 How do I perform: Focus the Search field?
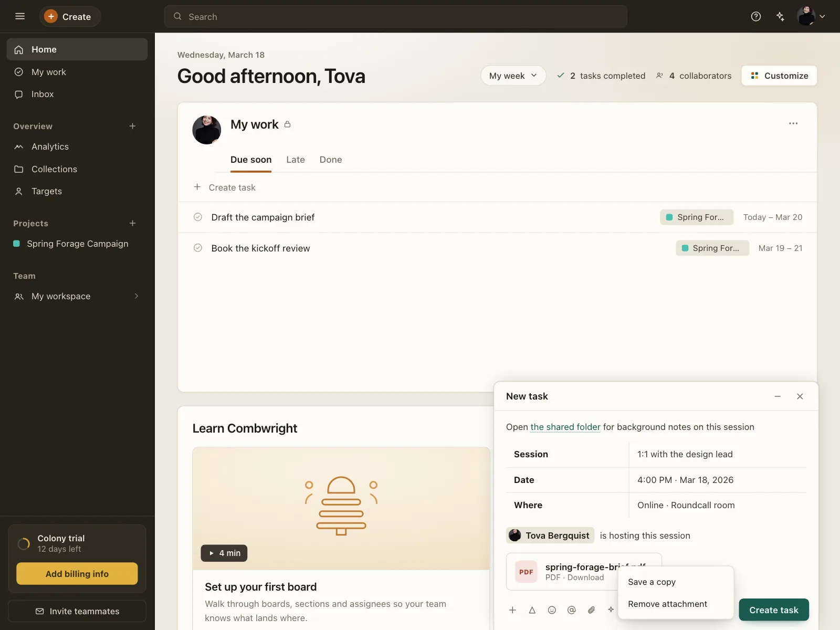[395, 17]
